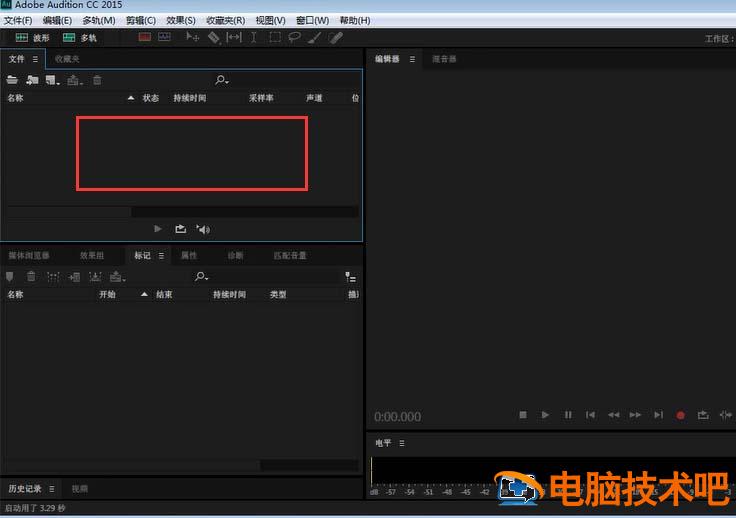The image size is (736, 518).
Task: Switch to the 诊断 tab
Action: coord(236,255)
